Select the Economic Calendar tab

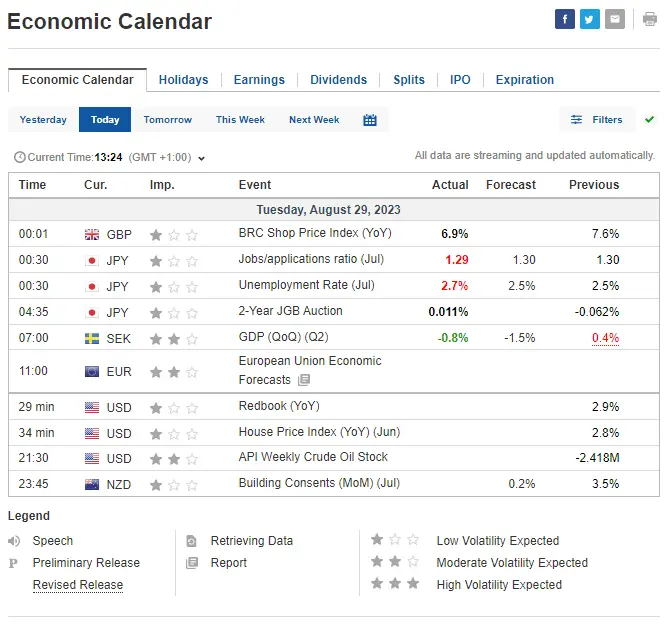click(77, 80)
